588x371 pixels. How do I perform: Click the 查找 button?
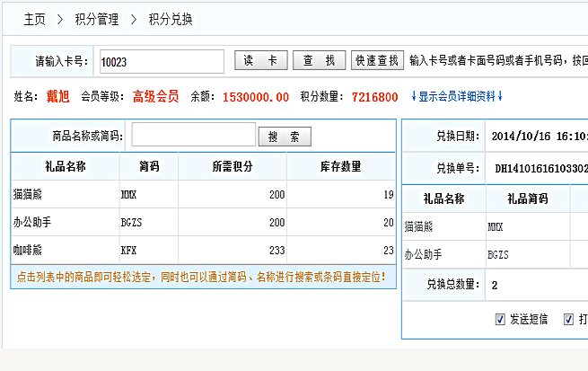(319, 61)
